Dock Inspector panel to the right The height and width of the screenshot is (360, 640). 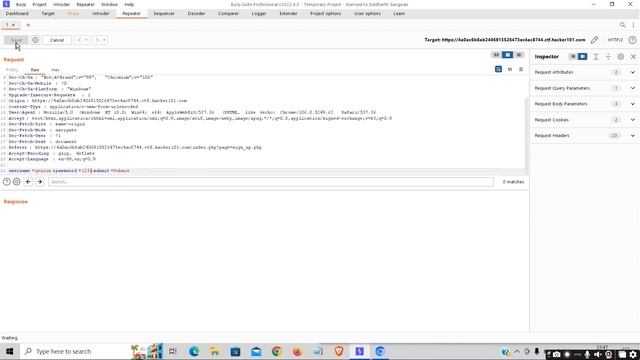pyautogui.click(x=582, y=57)
